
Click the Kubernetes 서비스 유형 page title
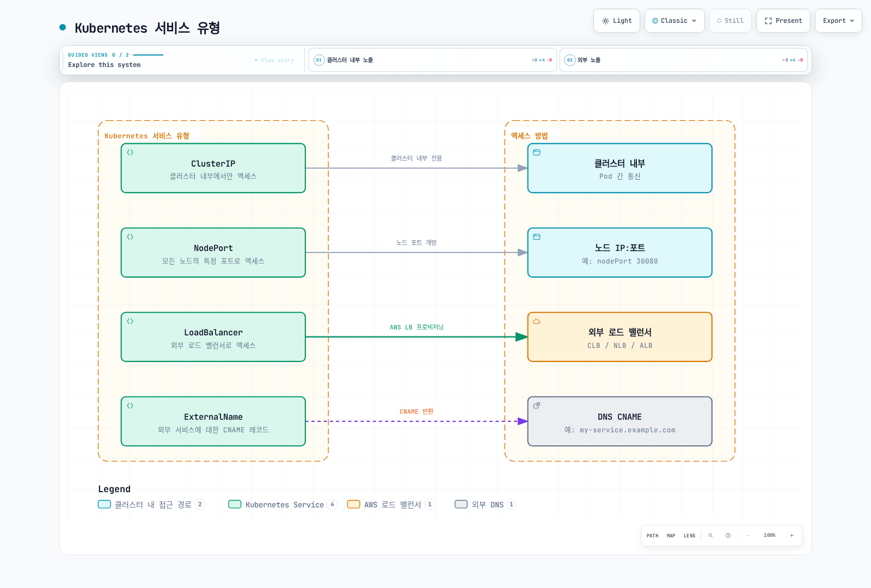(x=147, y=28)
